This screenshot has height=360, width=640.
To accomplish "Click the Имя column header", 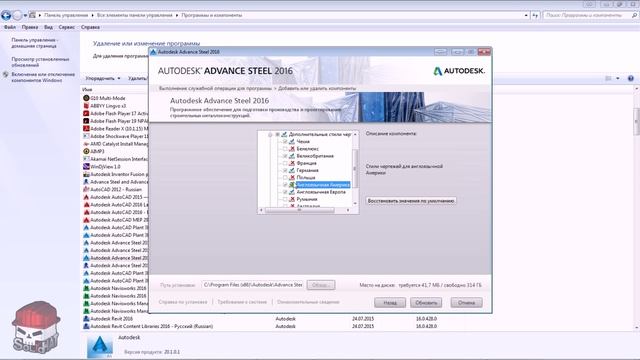I will tap(87, 89).
